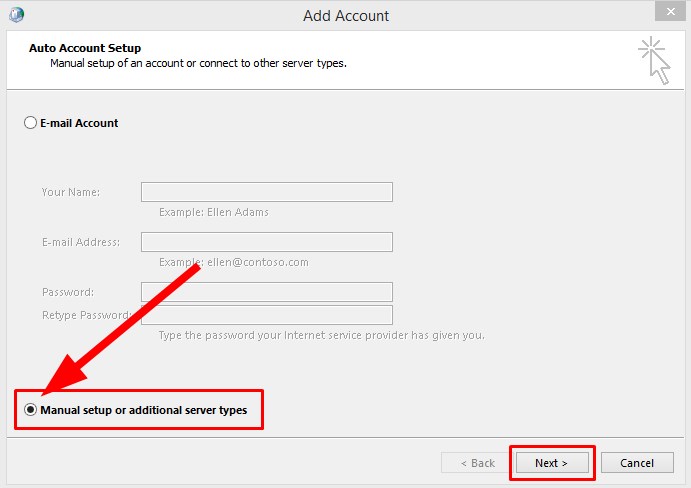Click the Add Account title bar text
Image resolution: width=691 pixels, height=488 pixels.
[346, 16]
